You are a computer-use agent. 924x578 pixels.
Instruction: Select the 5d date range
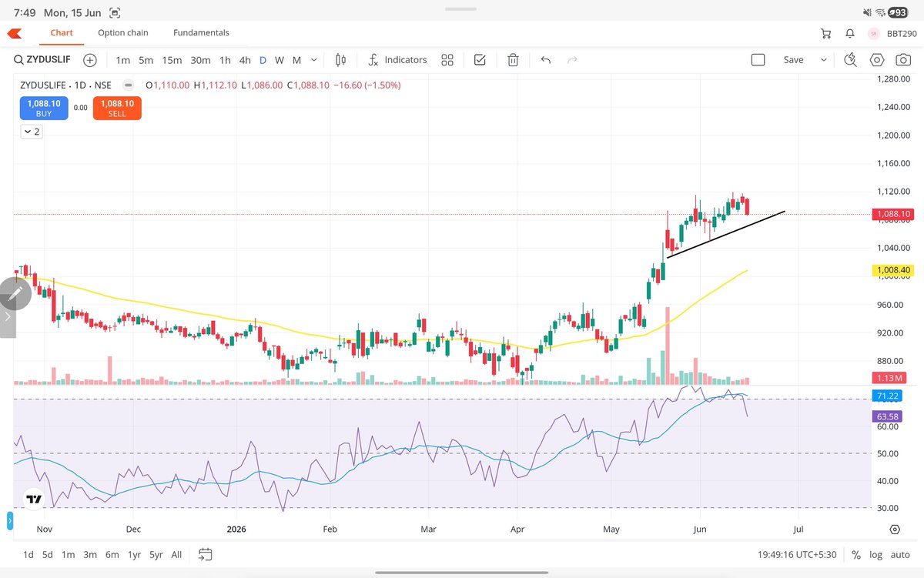pyautogui.click(x=49, y=554)
